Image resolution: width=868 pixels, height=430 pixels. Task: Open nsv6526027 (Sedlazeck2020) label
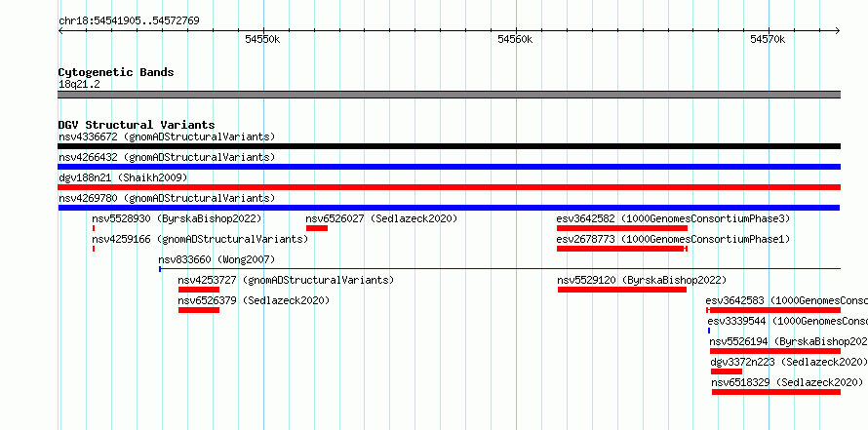(382, 218)
